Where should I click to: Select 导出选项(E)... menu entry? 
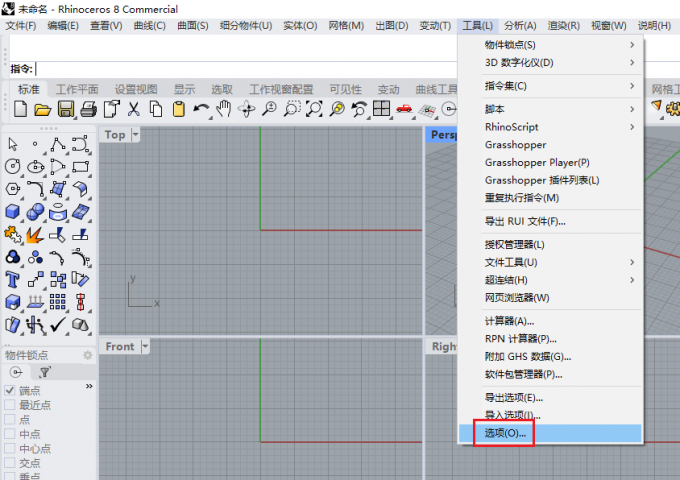[550, 398]
